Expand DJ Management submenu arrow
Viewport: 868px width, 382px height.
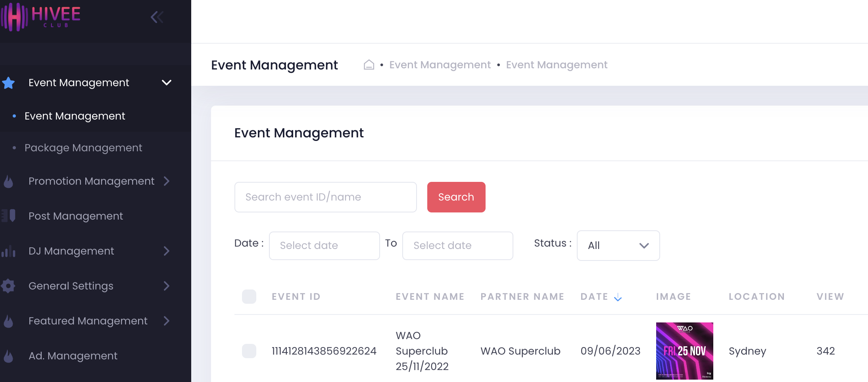point(167,251)
